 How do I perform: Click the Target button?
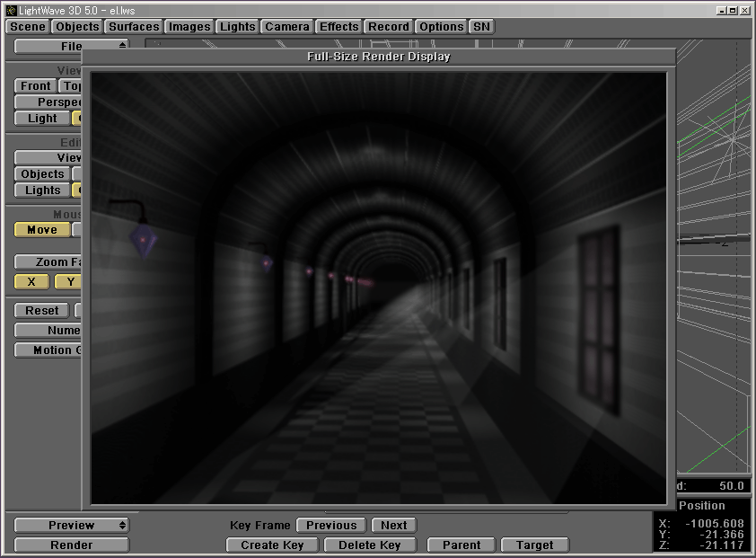(x=534, y=545)
